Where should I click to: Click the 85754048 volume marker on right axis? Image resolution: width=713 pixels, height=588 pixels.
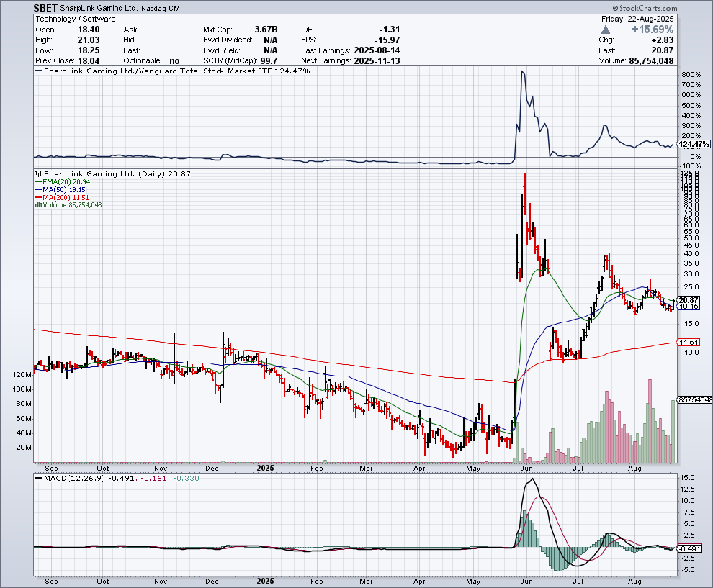click(x=695, y=400)
